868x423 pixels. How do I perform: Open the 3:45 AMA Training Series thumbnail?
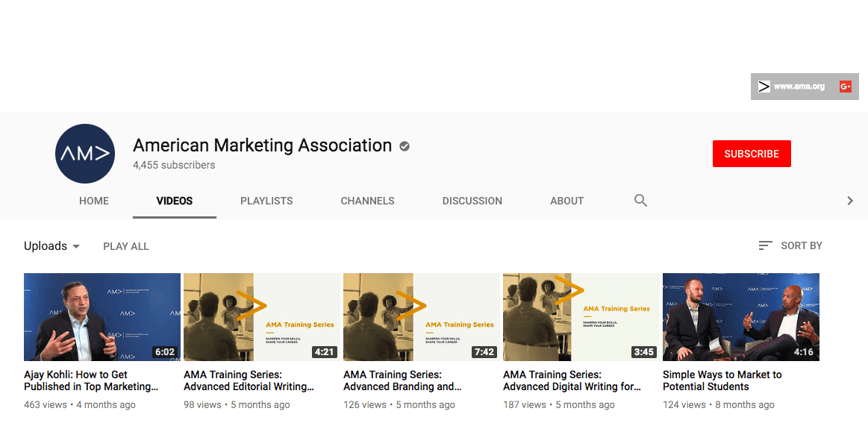581,317
